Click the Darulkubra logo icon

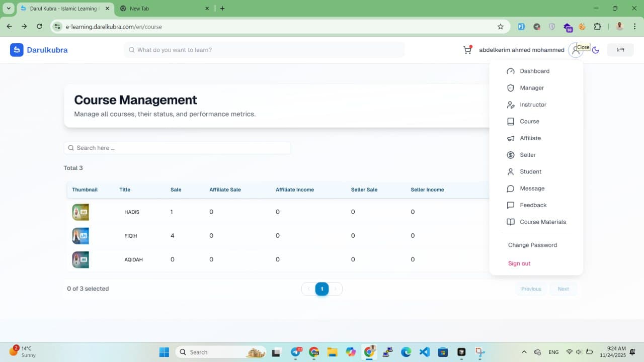pos(17,50)
